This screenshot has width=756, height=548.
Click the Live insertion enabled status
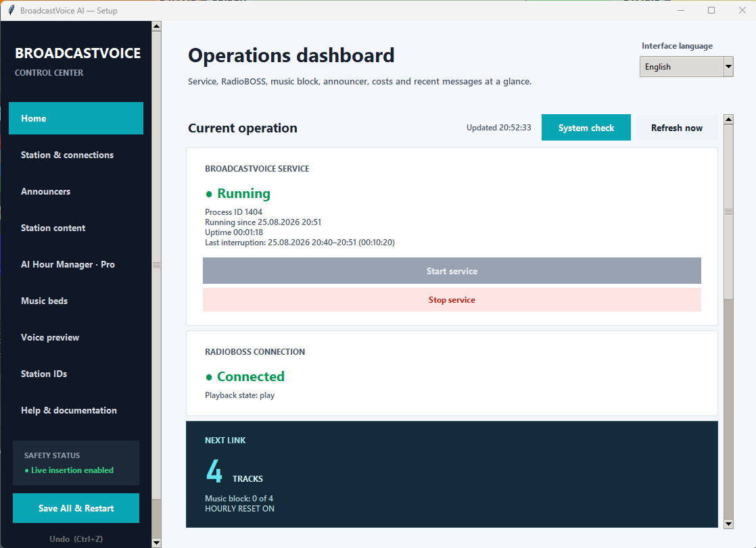click(69, 470)
